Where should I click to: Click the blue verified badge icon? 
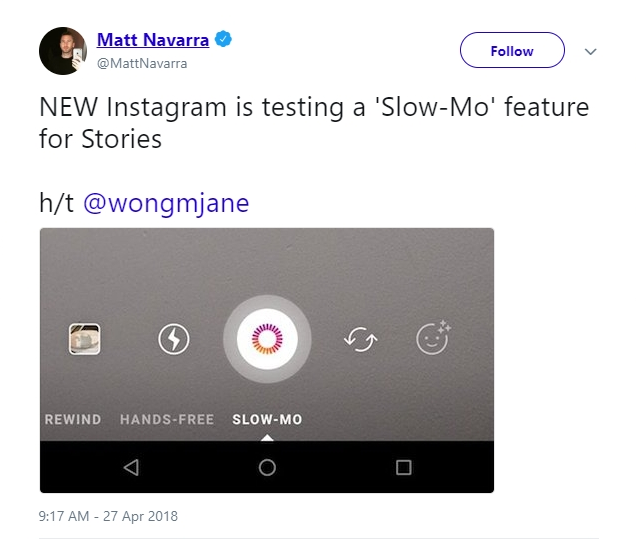click(x=223, y=39)
